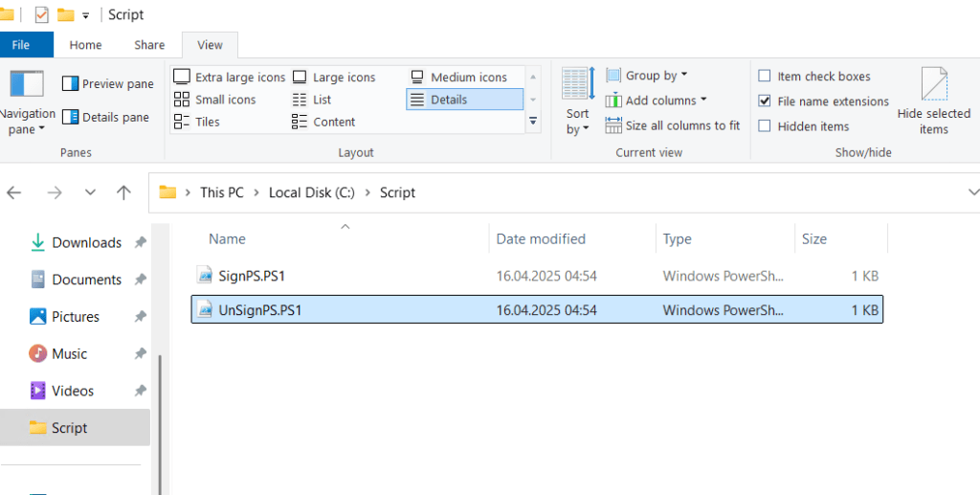
Task: Expand the Sort by menu
Action: pos(577,121)
